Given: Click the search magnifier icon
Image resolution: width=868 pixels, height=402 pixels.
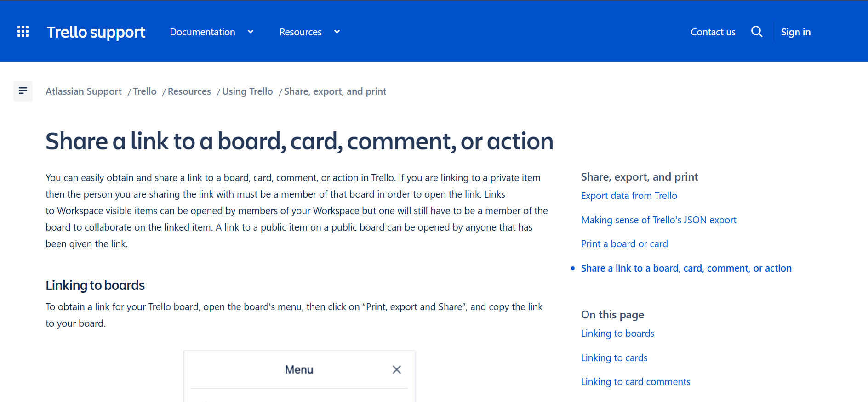Looking at the screenshot, I should tap(757, 31).
